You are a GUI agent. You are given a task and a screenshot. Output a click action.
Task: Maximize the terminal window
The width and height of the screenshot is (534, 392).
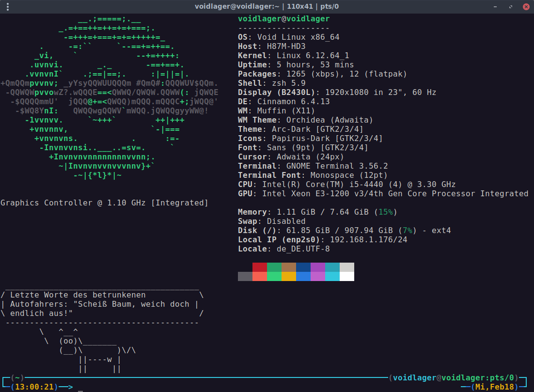coord(511,7)
